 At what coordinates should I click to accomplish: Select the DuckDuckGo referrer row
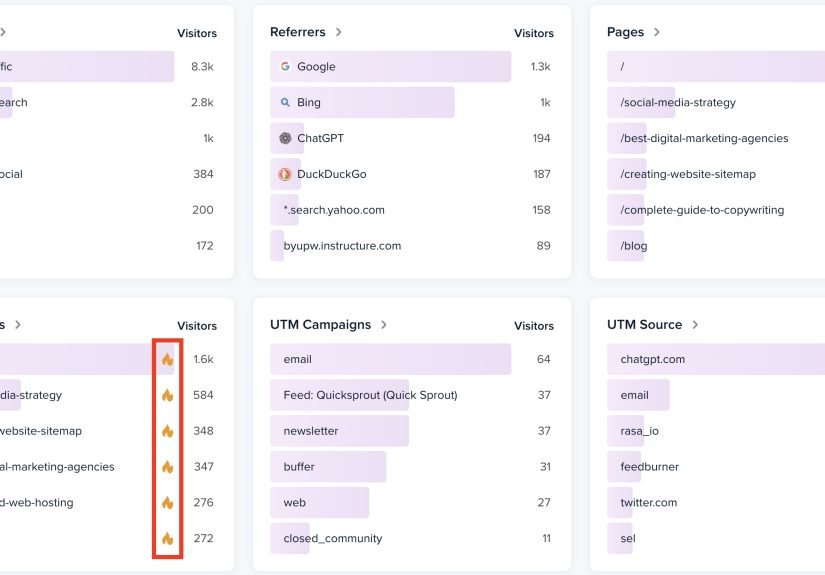click(411, 174)
